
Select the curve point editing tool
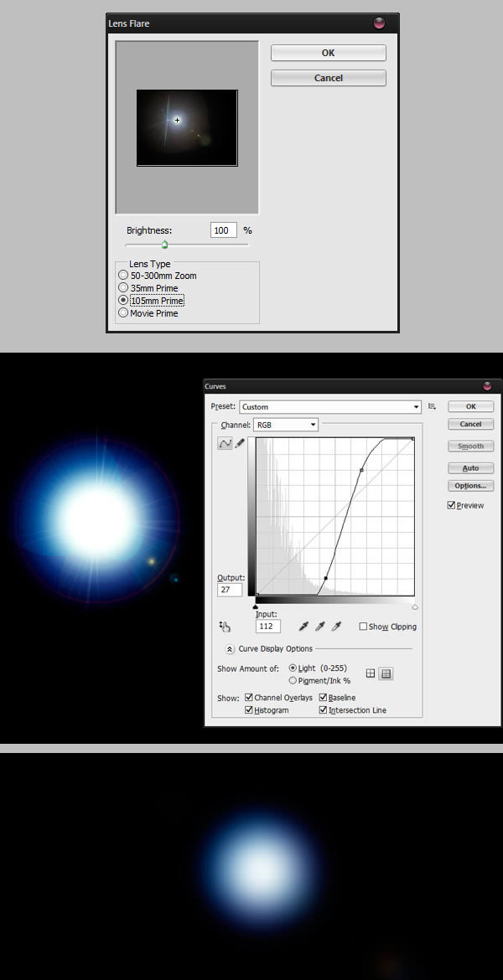pos(225,443)
